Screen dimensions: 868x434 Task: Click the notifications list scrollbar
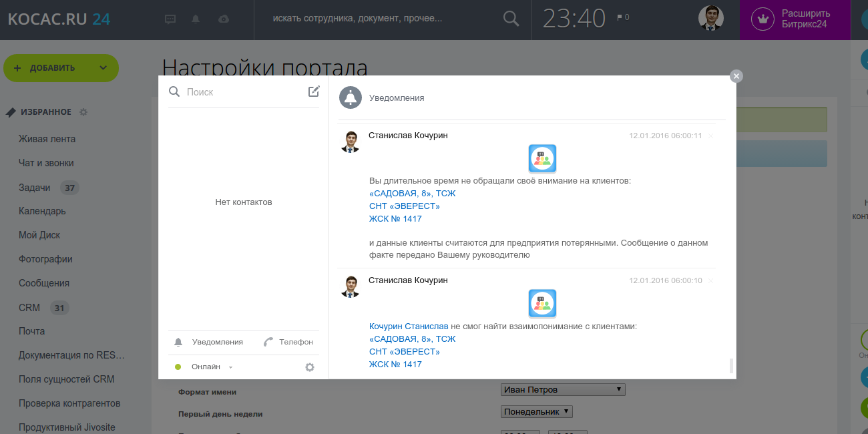coord(731,365)
